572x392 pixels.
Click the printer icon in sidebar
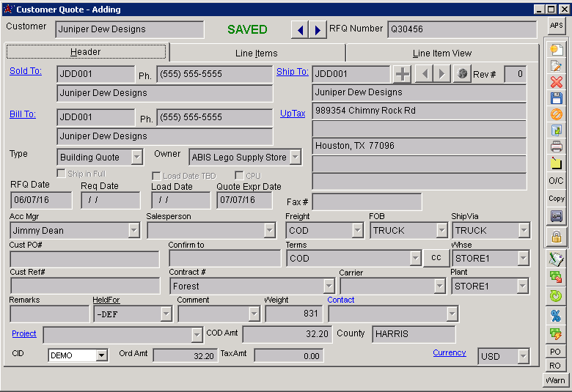(x=556, y=147)
